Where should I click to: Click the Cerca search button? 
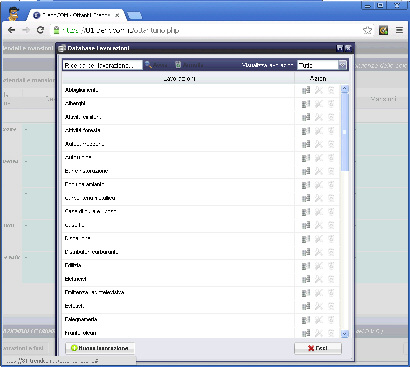coord(156,65)
